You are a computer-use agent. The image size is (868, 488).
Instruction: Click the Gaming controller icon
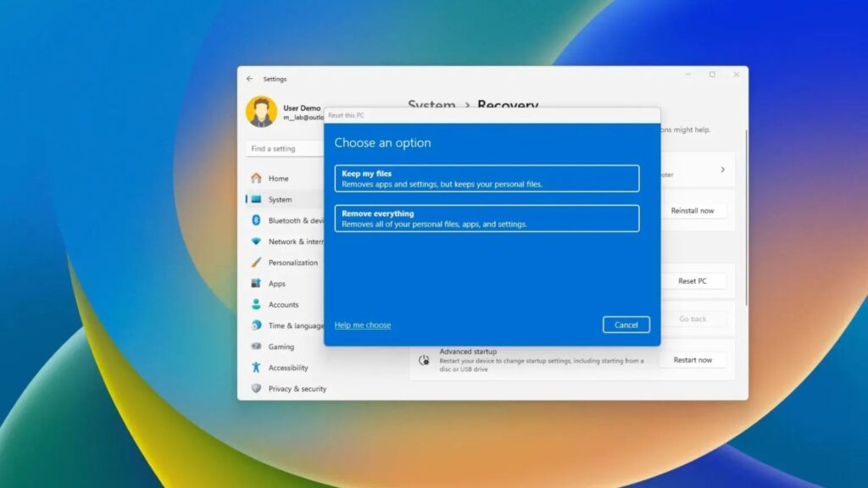pos(256,347)
